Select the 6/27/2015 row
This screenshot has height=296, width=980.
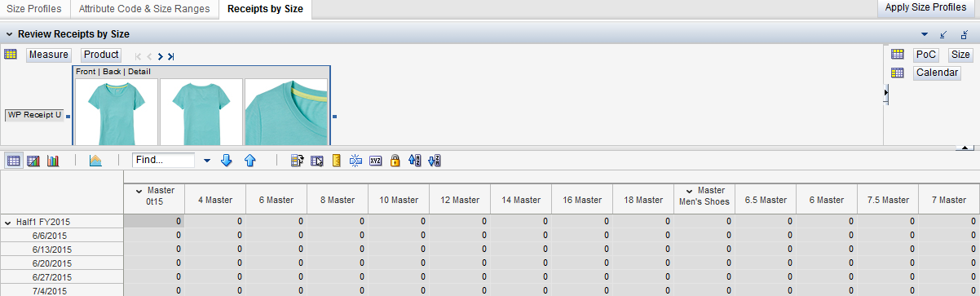(x=62, y=278)
